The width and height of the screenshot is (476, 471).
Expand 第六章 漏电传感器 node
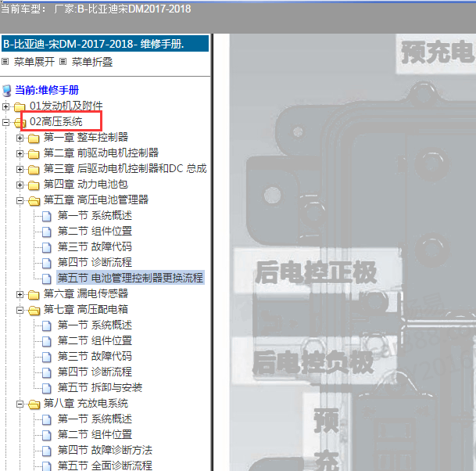point(20,294)
